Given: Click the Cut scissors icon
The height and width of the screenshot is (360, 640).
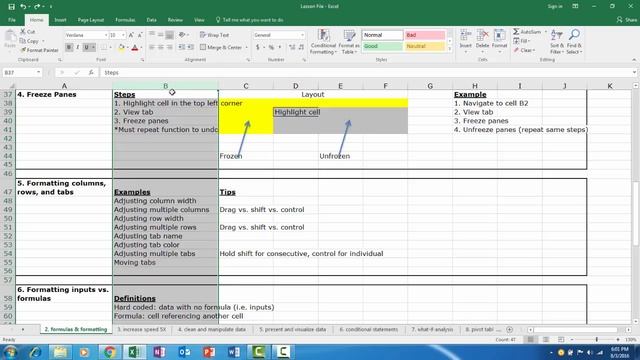Looking at the screenshot, I should pos(23,31).
